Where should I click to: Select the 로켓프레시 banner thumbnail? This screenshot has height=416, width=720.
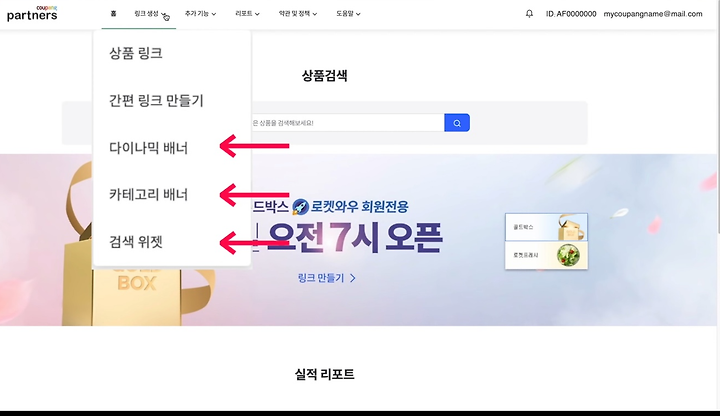click(x=546, y=255)
